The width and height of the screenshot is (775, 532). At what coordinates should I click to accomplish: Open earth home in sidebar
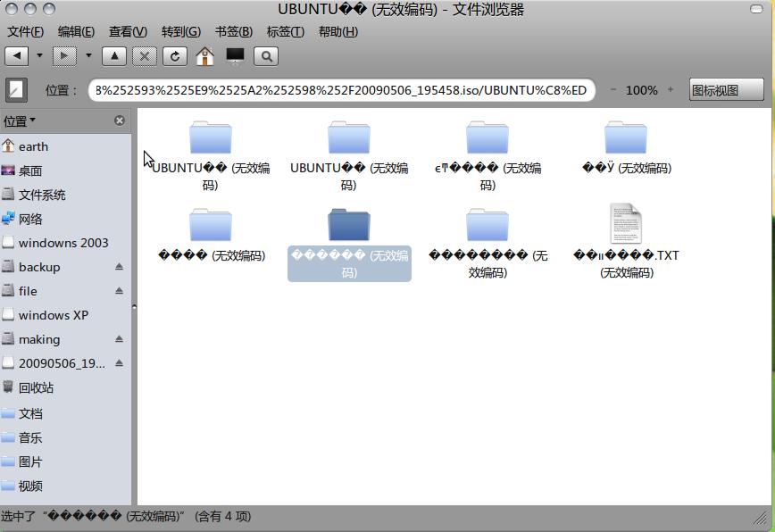coord(66,146)
